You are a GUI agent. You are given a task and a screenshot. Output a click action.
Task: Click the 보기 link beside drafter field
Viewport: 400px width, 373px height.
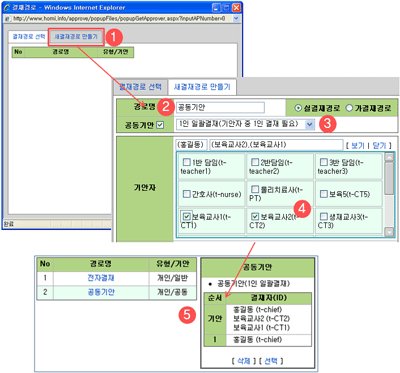click(358, 146)
